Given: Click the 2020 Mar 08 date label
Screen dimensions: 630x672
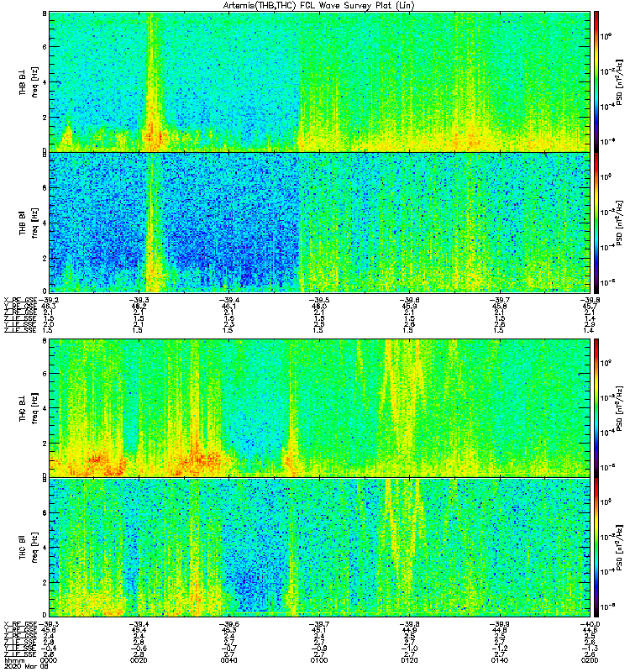Looking at the screenshot, I should click(26, 666).
